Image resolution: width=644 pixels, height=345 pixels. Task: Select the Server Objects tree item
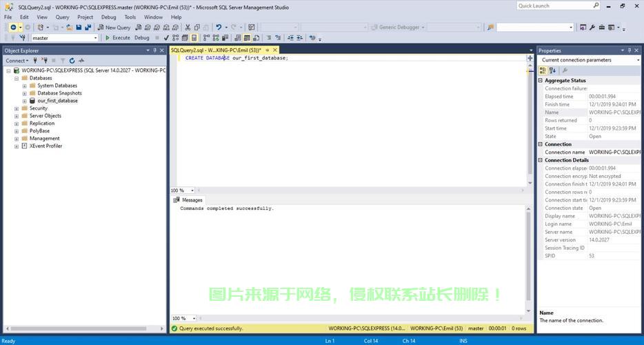pyautogui.click(x=46, y=116)
